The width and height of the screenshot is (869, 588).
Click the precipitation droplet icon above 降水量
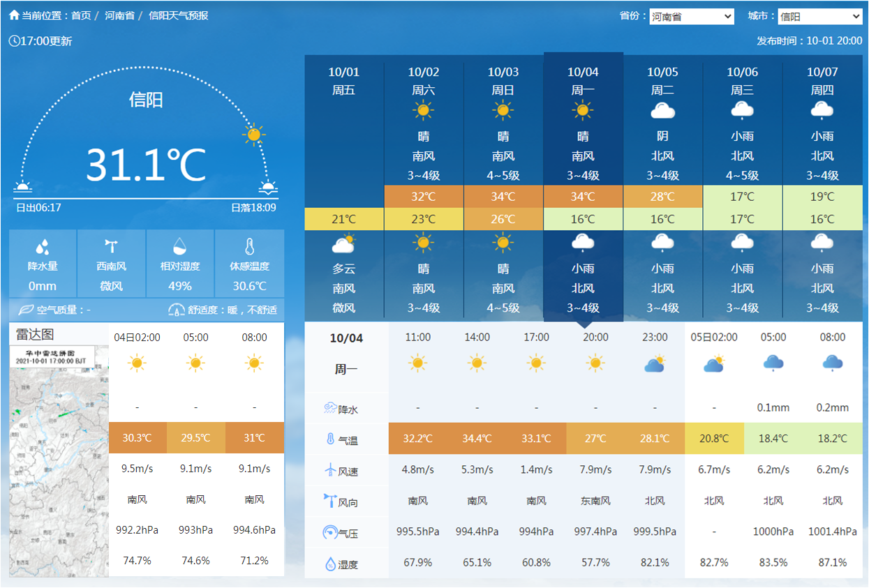(x=43, y=246)
